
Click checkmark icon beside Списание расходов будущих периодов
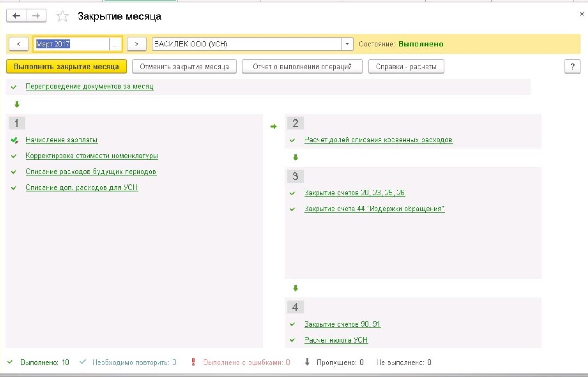point(14,172)
